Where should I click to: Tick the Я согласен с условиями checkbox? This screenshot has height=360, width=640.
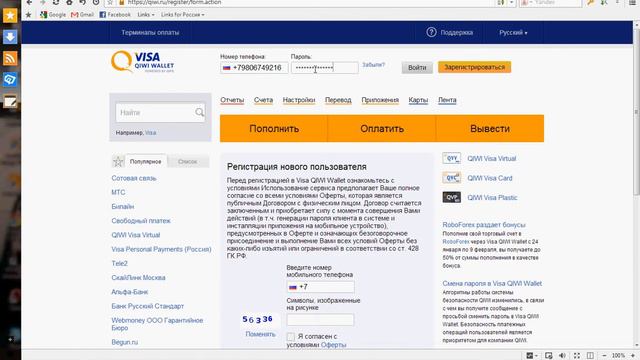(291, 337)
